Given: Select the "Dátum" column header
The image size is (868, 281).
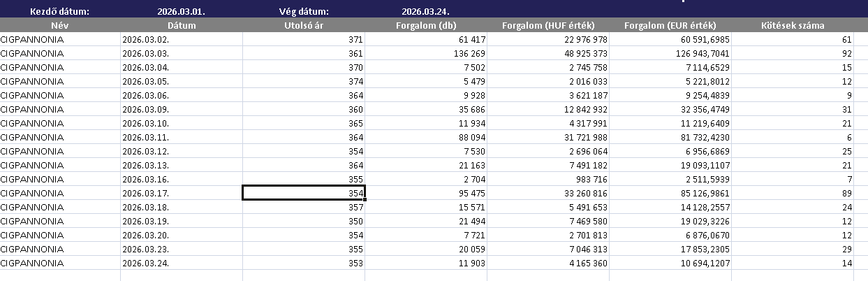Looking at the screenshot, I should point(182,25).
